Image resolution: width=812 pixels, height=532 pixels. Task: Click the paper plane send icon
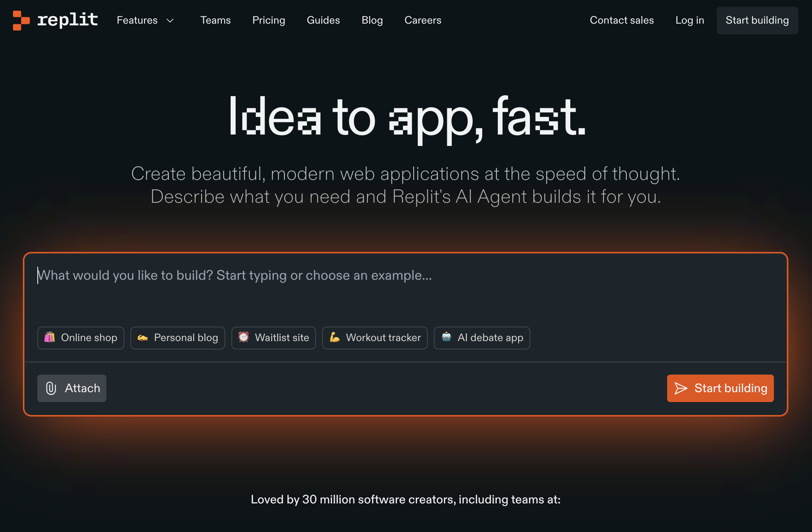coord(680,388)
